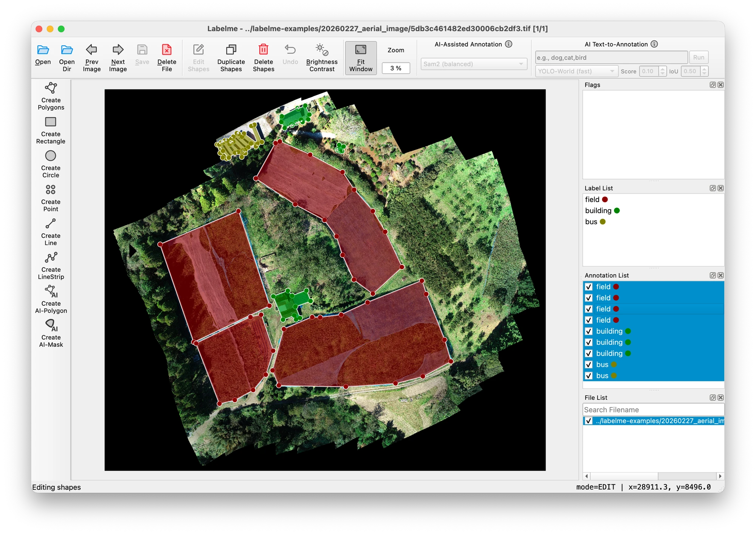
Task: Advance to the Next Image
Action: tap(118, 57)
